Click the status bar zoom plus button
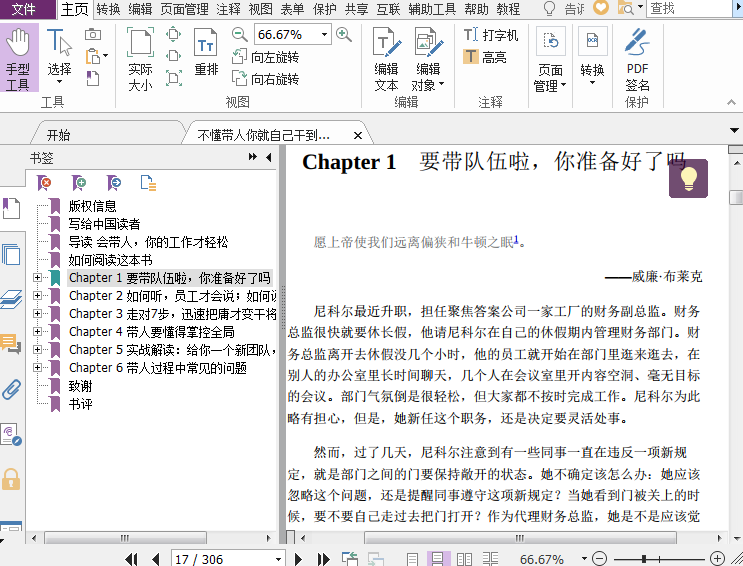The image size is (743, 566). tap(717, 559)
